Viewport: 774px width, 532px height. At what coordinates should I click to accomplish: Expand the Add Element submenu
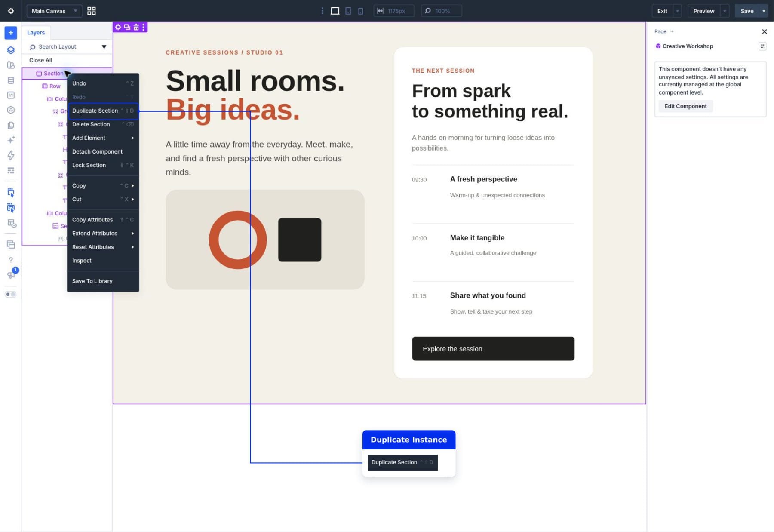[x=103, y=138]
